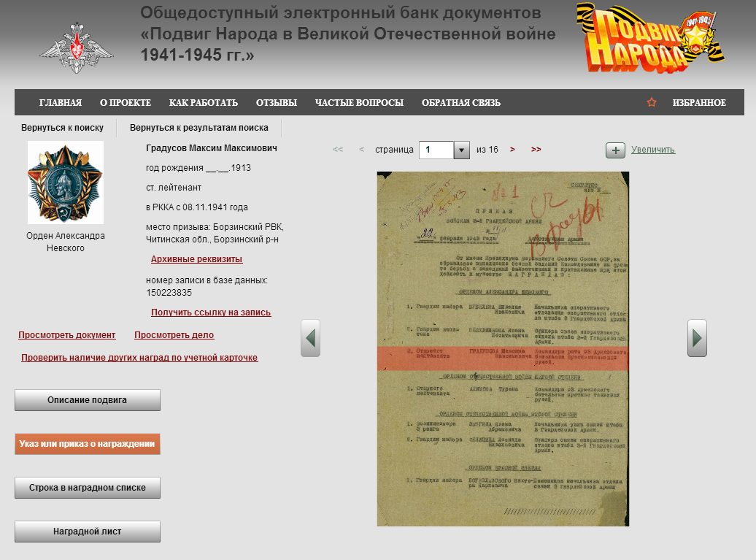Go to next document with right arrow
756x560 pixels.
pos(697,338)
